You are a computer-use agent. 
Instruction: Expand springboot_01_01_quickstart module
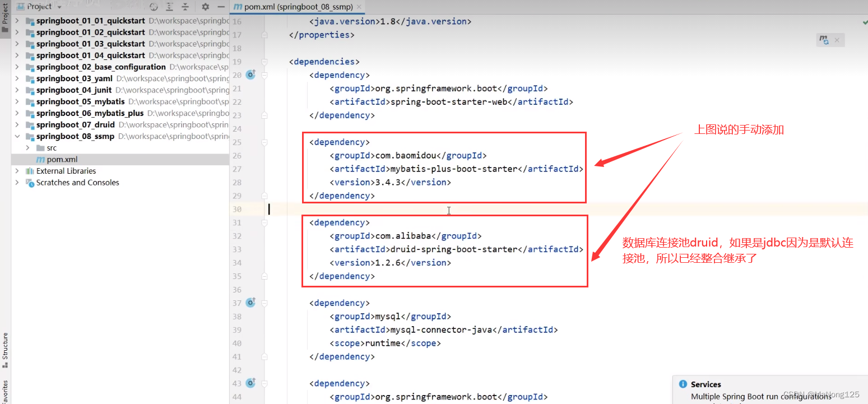[17, 21]
